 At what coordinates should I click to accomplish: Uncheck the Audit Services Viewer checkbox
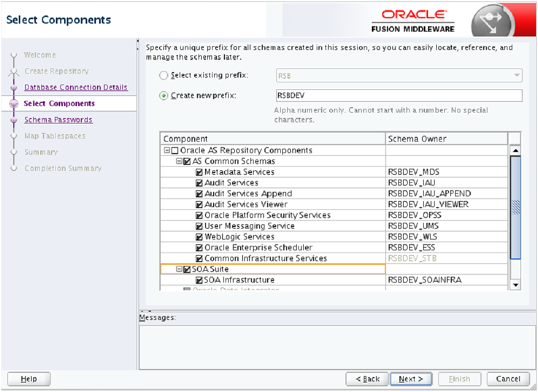click(199, 205)
